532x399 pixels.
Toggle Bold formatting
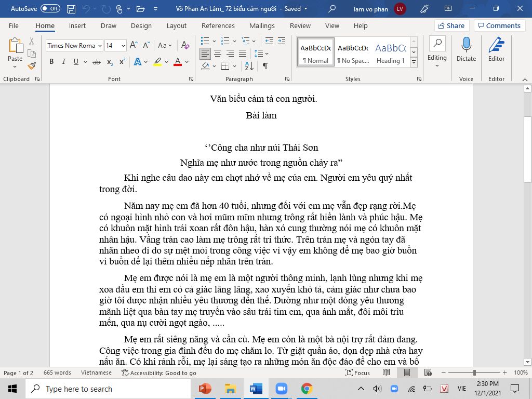click(51, 62)
